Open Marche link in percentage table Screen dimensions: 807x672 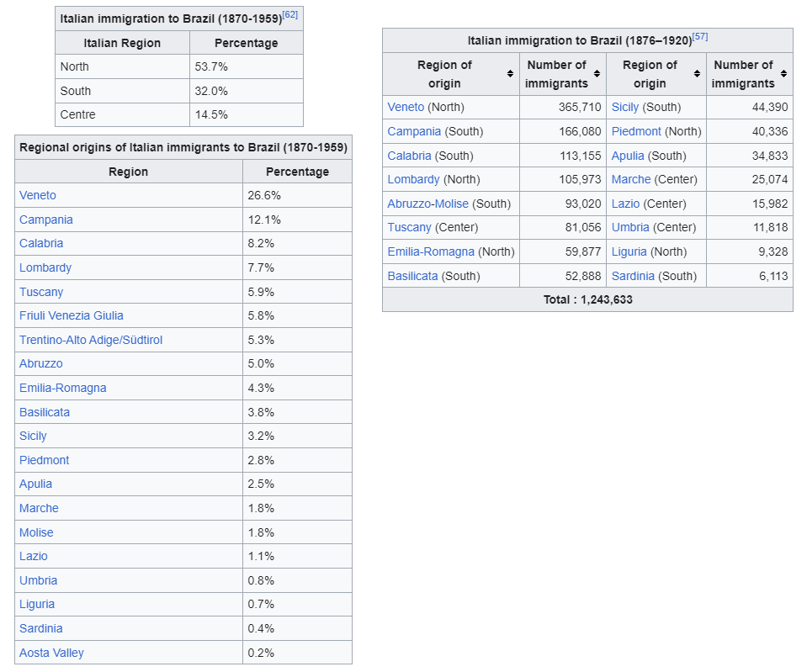click(39, 508)
